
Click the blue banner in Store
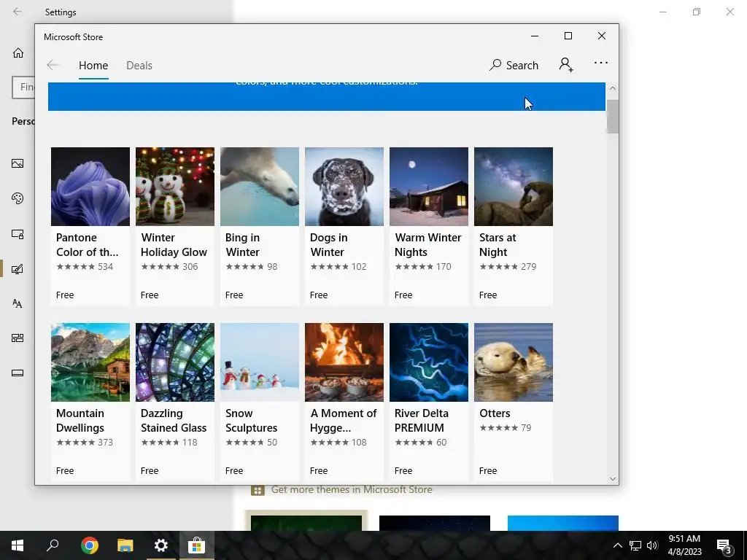[x=327, y=96]
